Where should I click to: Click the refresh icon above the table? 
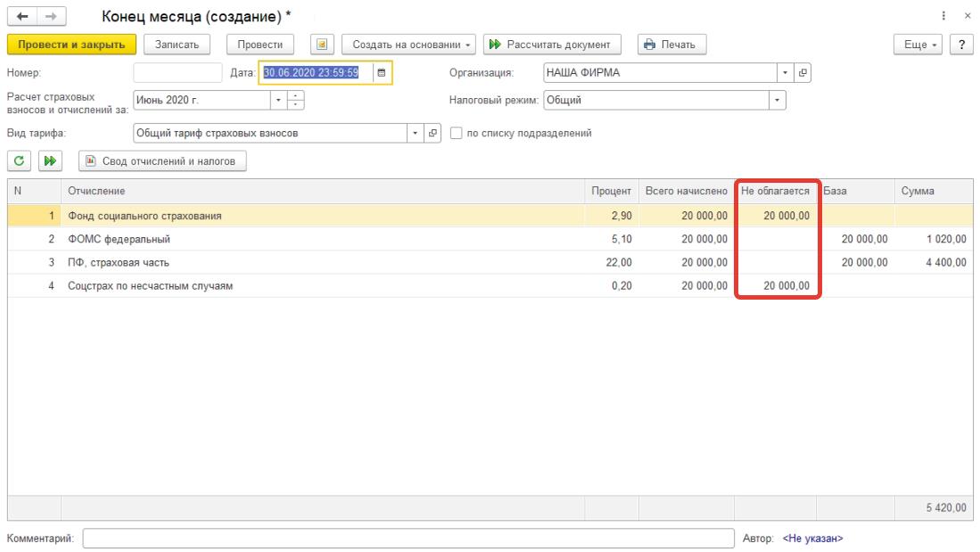tap(18, 161)
